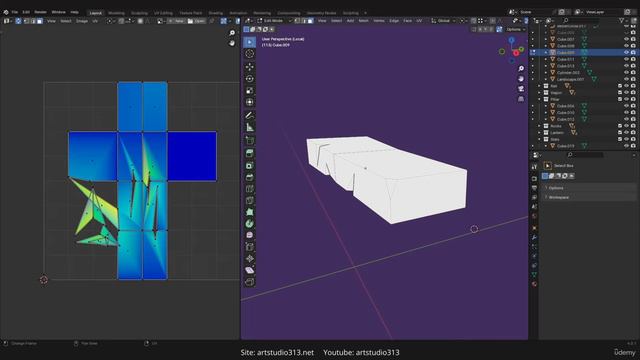Select the Edge Slide tool
This screenshot has height=360, width=640.
tap(250, 247)
